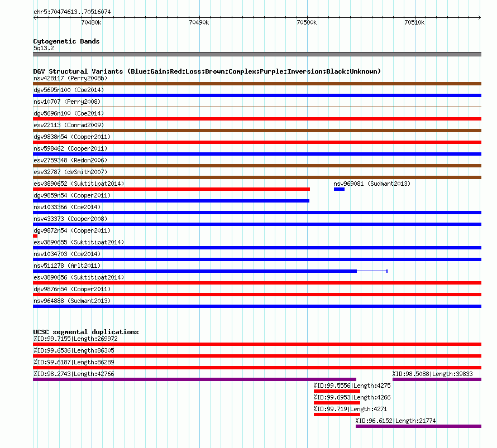
Task: Click the blue bar of nsv964888
Action: pyautogui.click(x=257, y=306)
